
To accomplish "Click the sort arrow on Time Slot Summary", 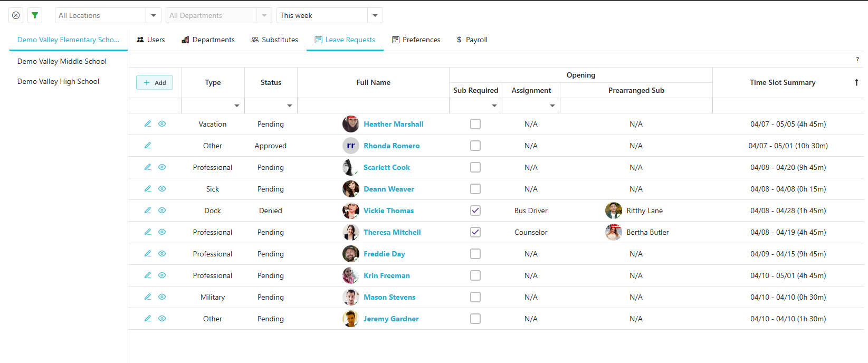I will tap(856, 82).
